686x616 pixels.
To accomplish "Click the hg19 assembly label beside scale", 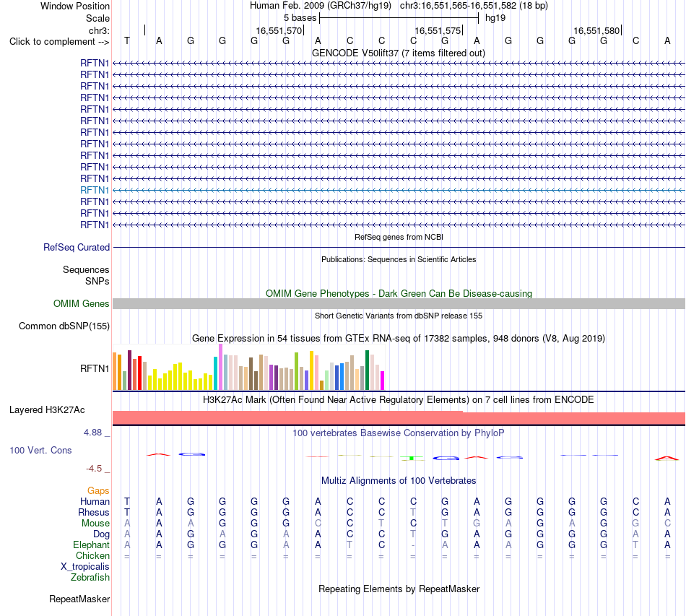I will click(x=495, y=18).
